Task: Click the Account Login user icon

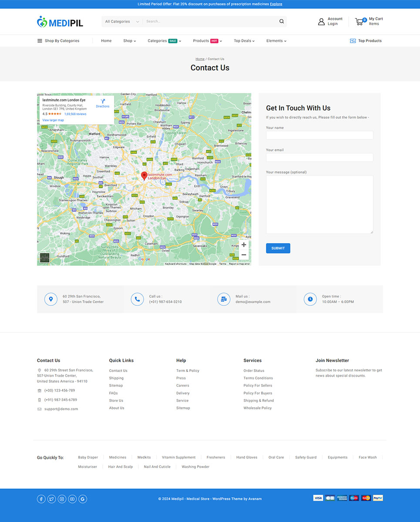Action: [321, 21]
